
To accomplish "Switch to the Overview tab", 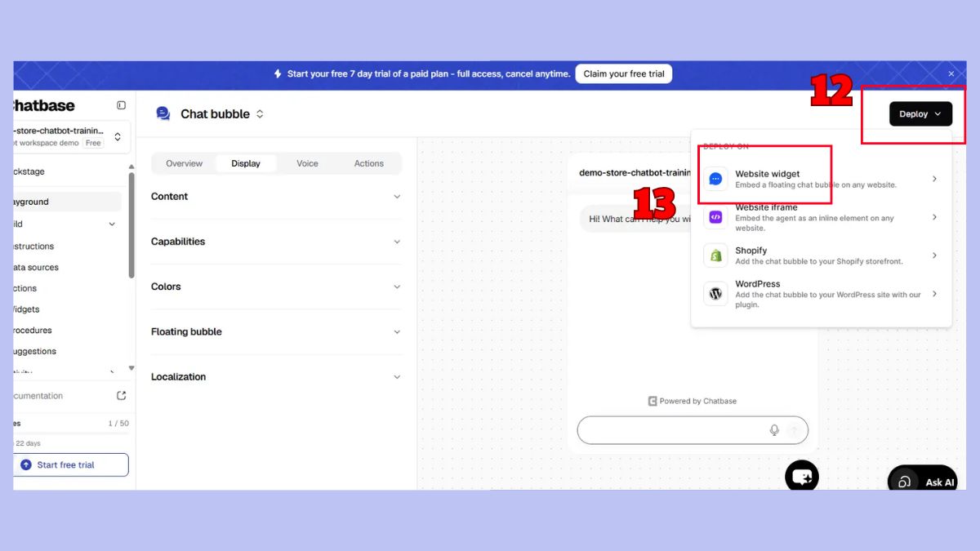I will click(184, 163).
